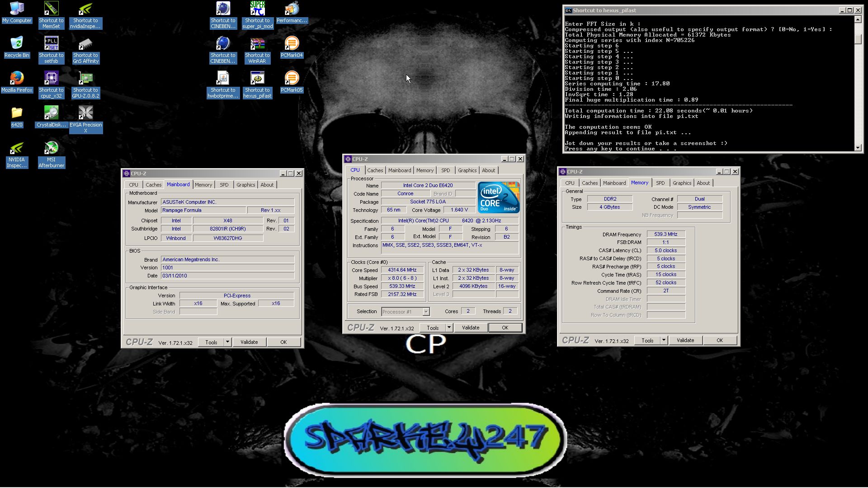
Task: Launch the NVIDIA Inspector desktop icon
Action: point(17,155)
